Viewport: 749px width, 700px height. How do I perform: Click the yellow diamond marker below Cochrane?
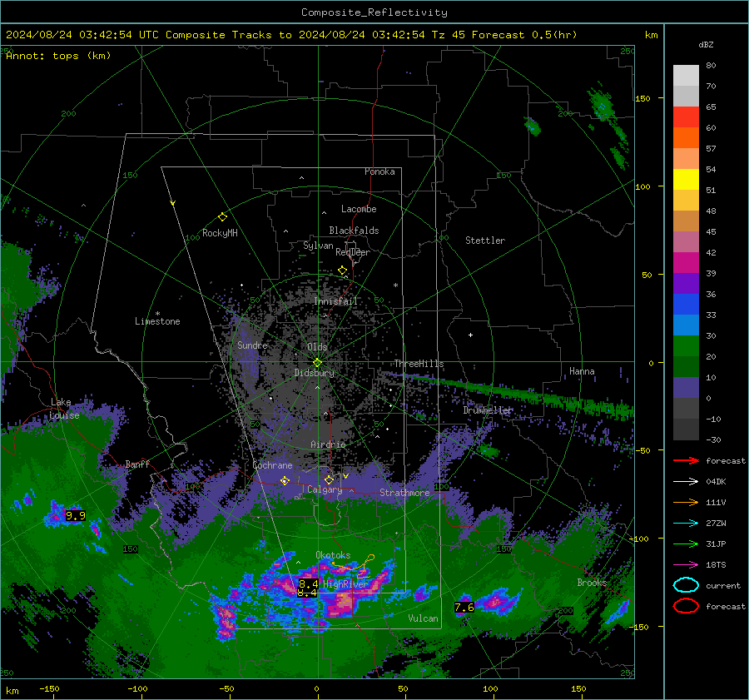(x=285, y=480)
